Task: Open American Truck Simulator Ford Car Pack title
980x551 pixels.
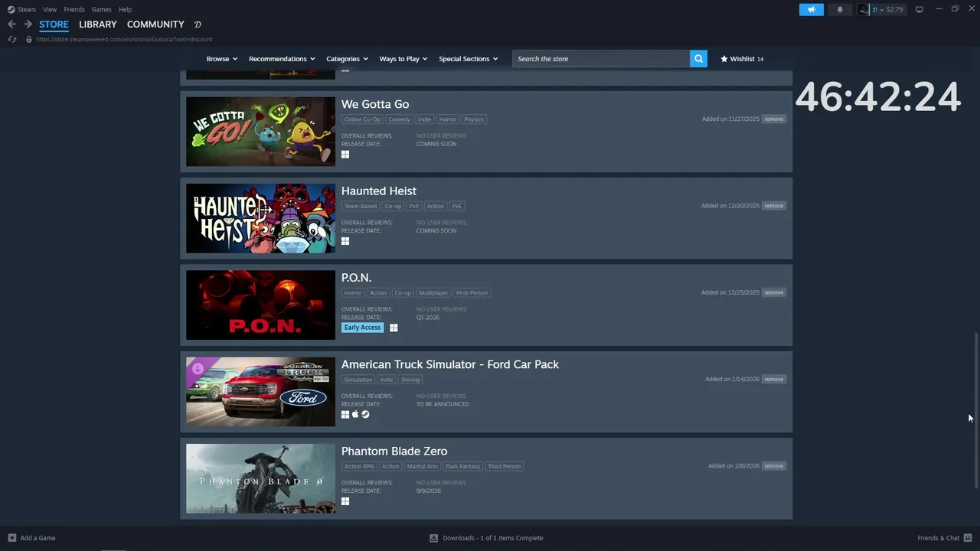Action: [450, 364]
